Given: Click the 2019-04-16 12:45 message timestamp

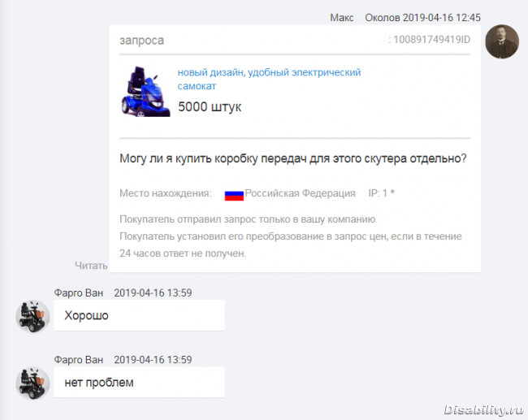Looking at the screenshot, I should pyautogui.click(x=442, y=18).
